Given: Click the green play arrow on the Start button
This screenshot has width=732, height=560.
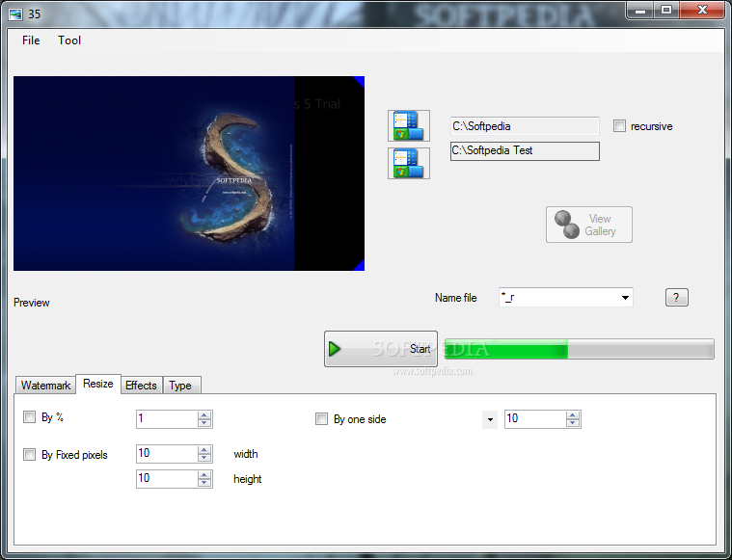Looking at the screenshot, I should [335, 349].
